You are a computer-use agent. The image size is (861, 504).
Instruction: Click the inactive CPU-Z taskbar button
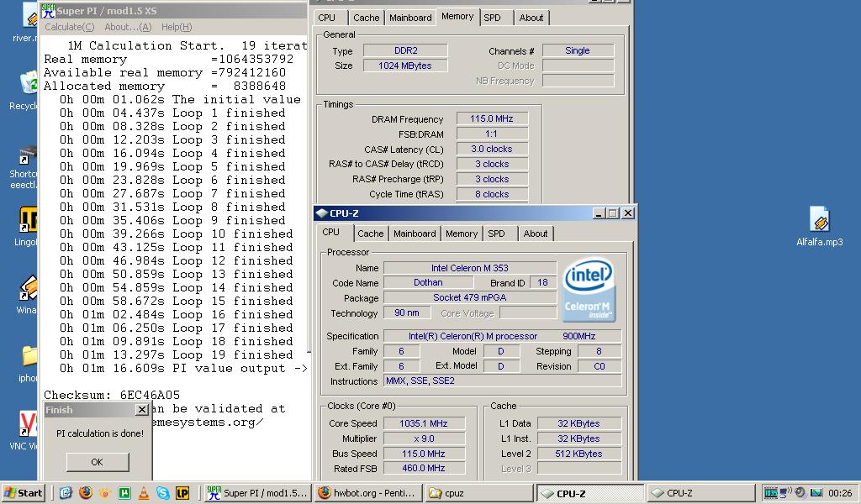coord(700,493)
